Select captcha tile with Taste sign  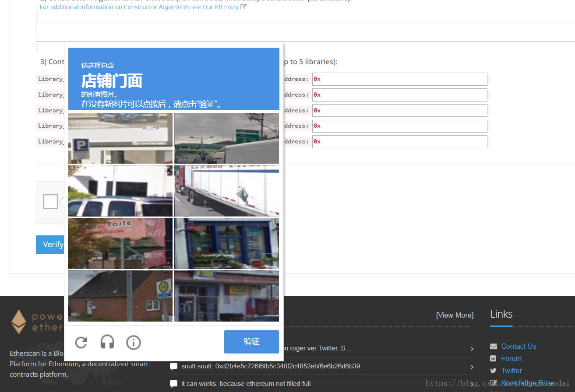click(120, 243)
